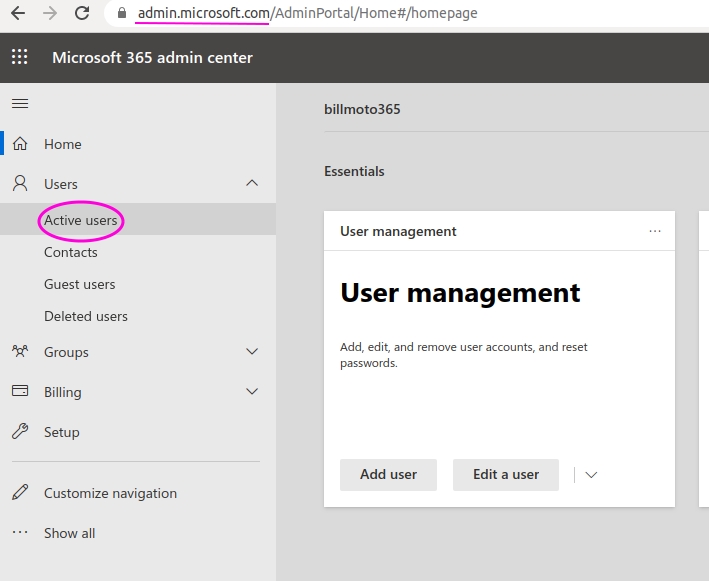
Task: Select Billing in the navigation
Action: (x=63, y=392)
